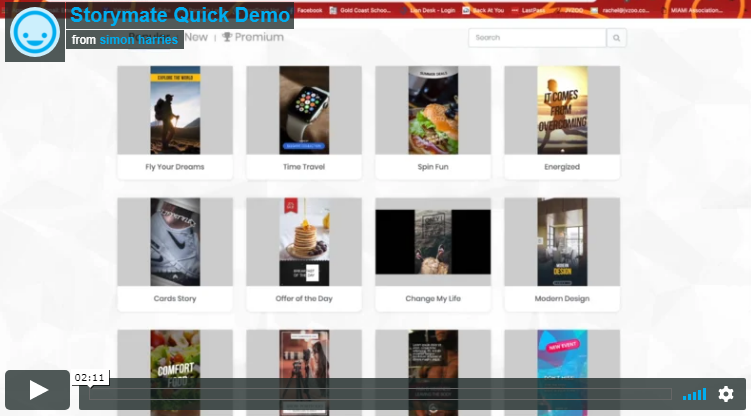
Task: Open the New Event template thumbnail
Action: (x=562, y=372)
